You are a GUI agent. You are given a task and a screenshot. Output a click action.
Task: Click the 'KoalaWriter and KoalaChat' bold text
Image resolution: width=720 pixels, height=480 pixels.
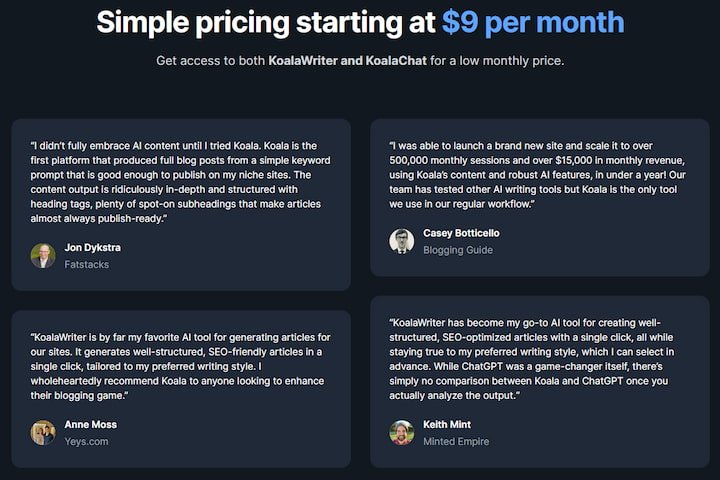[x=348, y=61]
